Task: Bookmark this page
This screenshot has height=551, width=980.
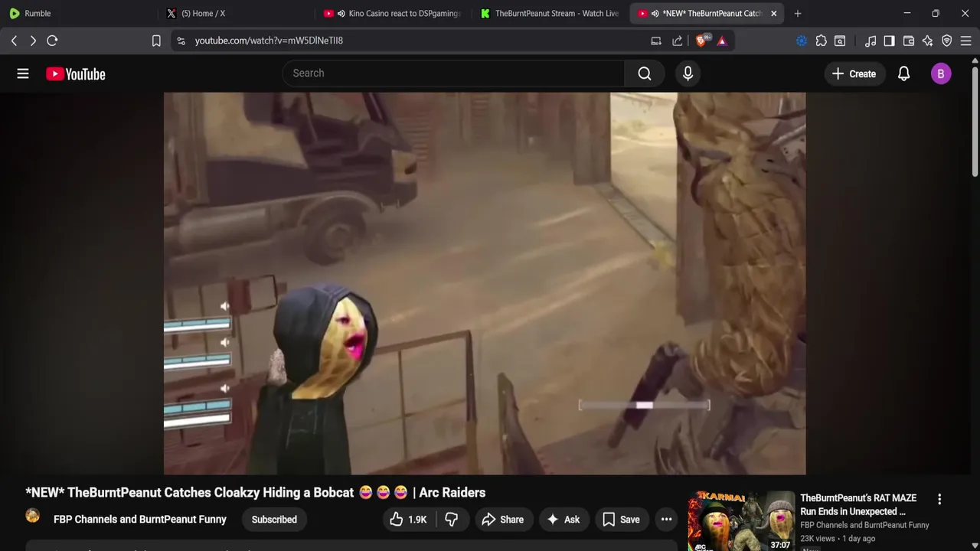Action: click(x=156, y=41)
